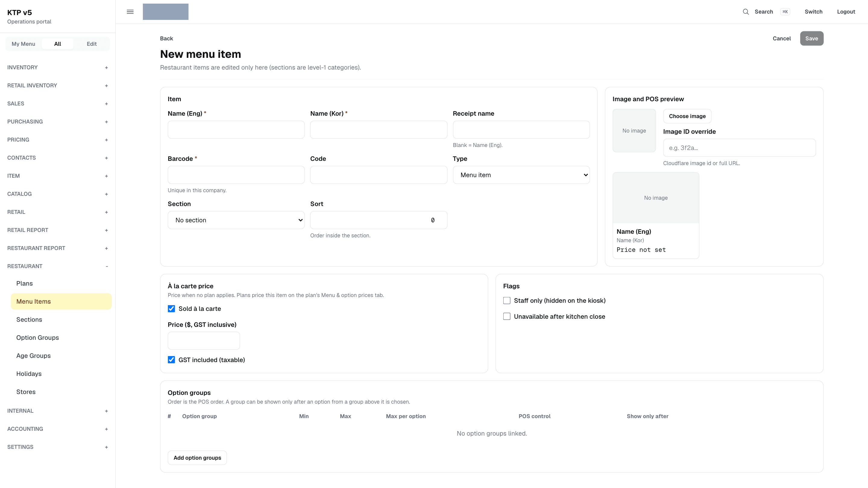Focus the Code input field
868x488 pixels.
pyautogui.click(x=379, y=175)
